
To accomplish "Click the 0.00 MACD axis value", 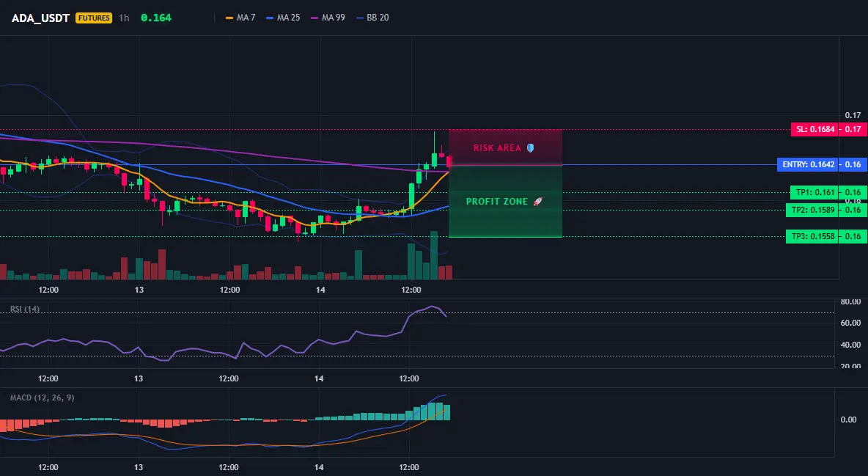I will point(849,420).
